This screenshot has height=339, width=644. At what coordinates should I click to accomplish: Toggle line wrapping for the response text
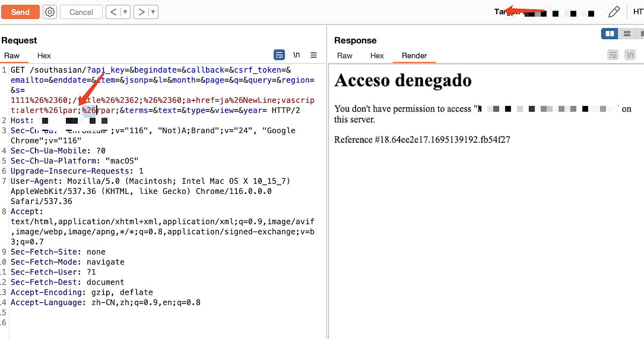(x=613, y=55)
